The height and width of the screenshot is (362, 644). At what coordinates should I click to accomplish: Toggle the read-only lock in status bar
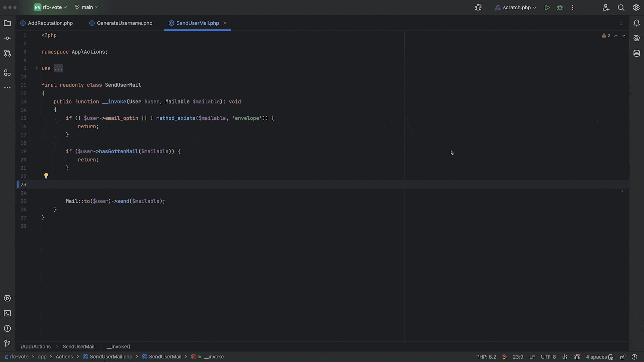623,357
